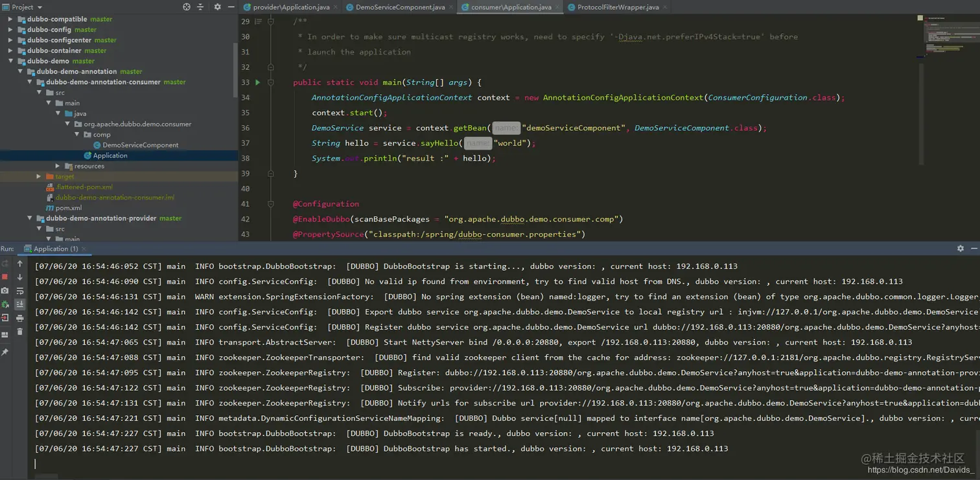Click "DubboBootstrap has started." log line

(x=381, y=448)
